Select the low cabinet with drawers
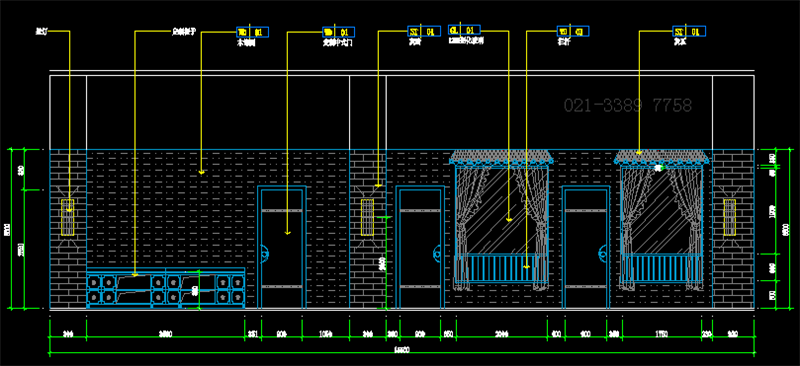 (x=166, y=288)
